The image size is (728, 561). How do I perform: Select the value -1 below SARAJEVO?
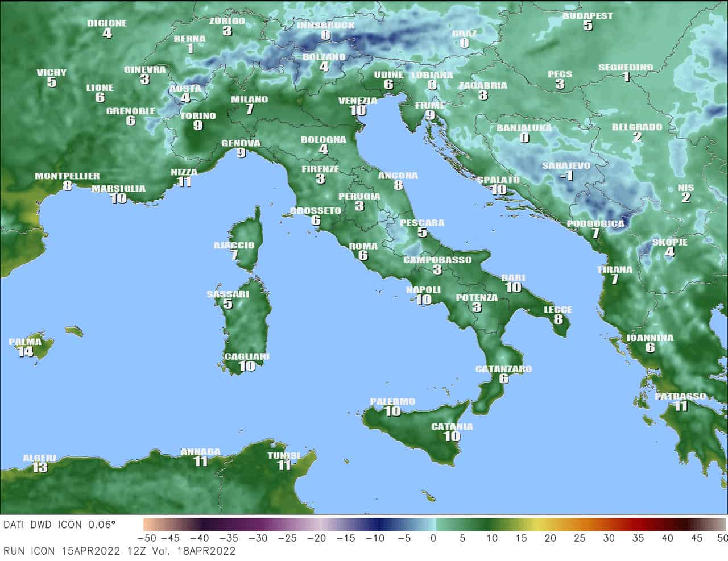click(566, 176)
